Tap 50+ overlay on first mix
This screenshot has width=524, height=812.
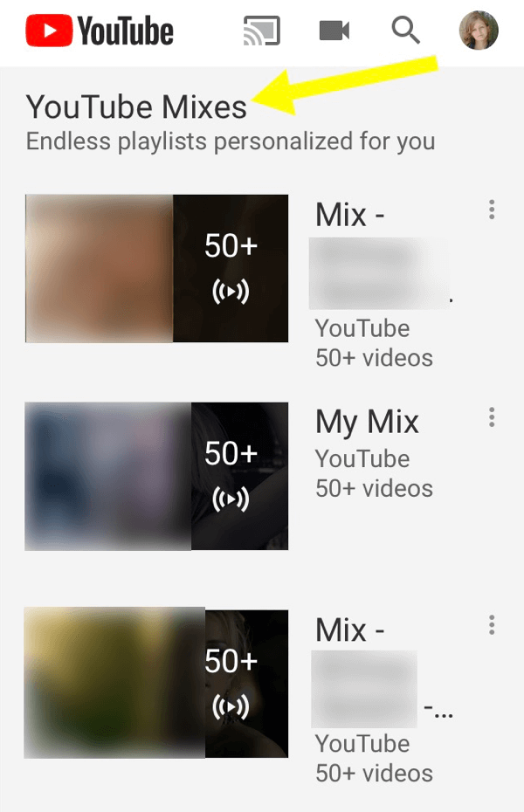coord(231,245)
